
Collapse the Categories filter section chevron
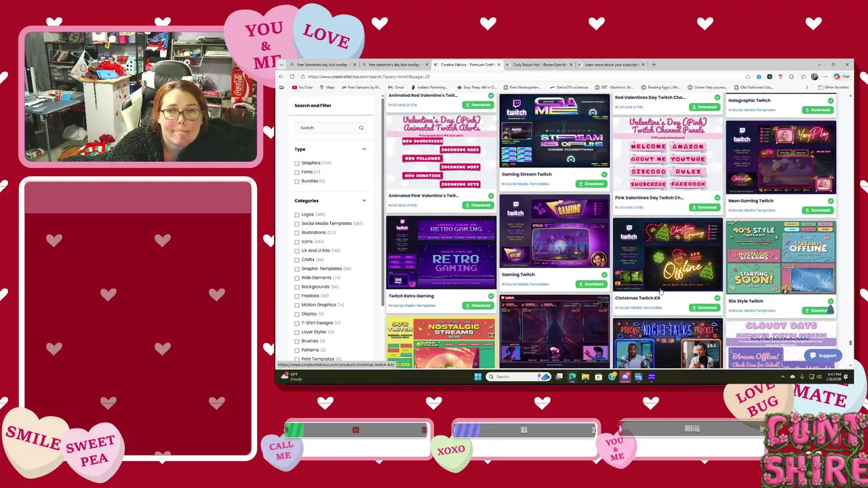point(364,201)
